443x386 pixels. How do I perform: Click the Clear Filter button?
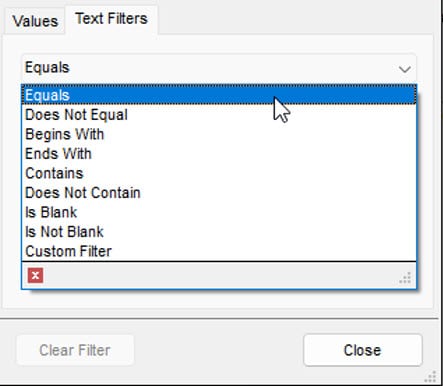coord(75,350)
